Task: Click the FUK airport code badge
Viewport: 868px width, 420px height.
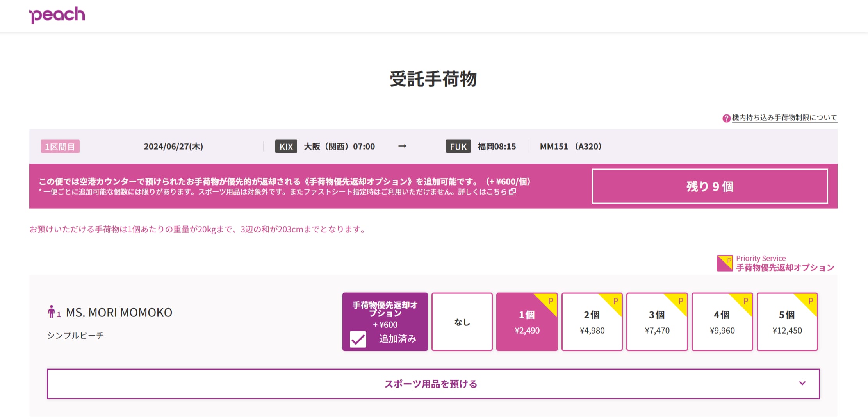Action: 458,147
